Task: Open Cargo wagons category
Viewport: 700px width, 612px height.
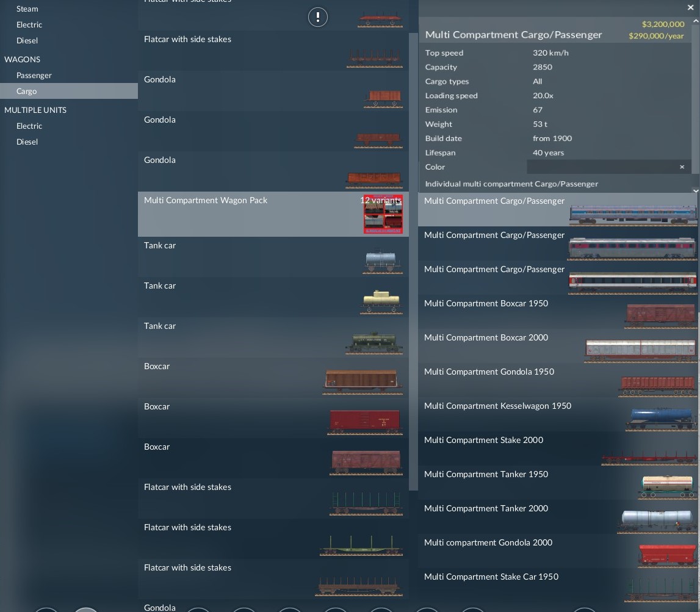Action: (x=69, y=91)
